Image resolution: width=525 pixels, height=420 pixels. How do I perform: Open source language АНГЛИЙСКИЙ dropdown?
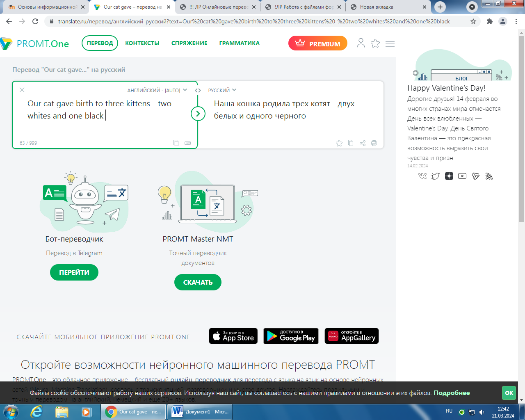[157, 90]
